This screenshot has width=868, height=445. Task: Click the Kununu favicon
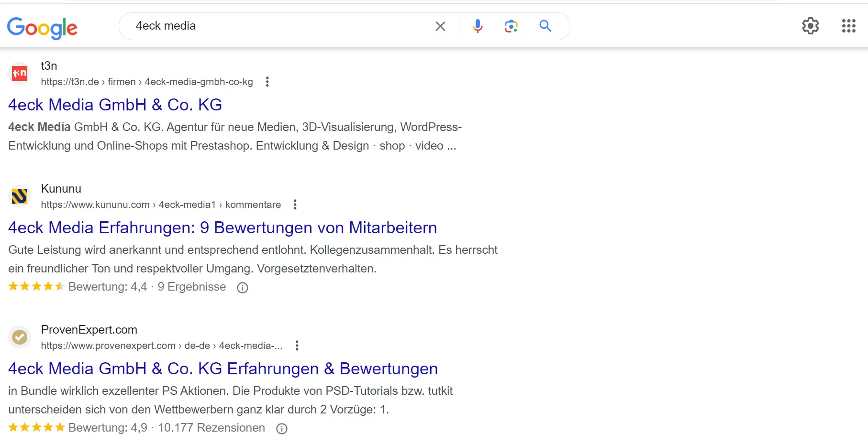[x=20, y=196]
